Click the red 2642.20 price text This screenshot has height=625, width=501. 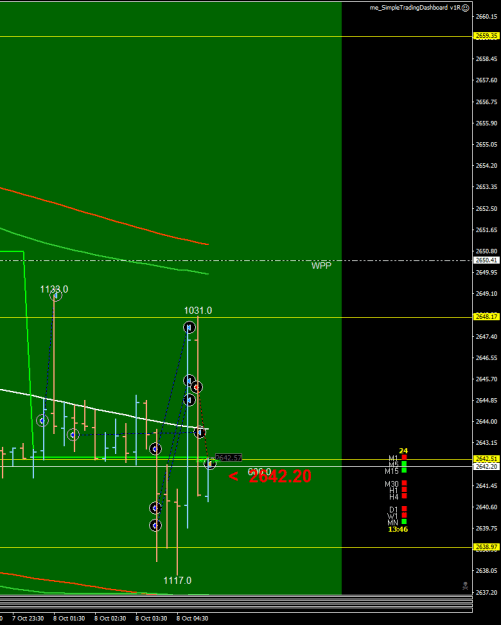(x=280, y=476)
